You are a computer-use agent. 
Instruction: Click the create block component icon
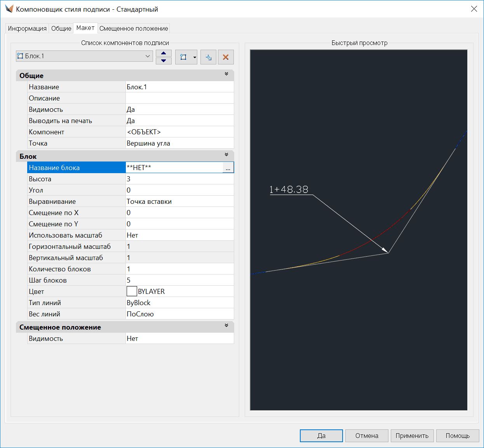coord(183,57)
